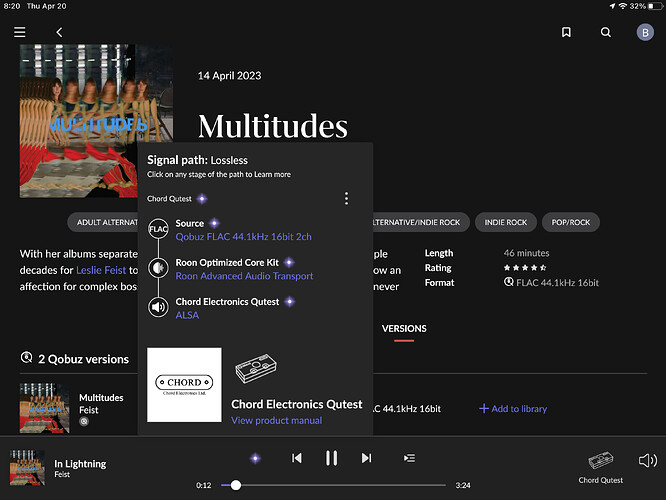666x500 pixels.
Task: Click the Chord logo thumbnail
Action: pos(184,385)
